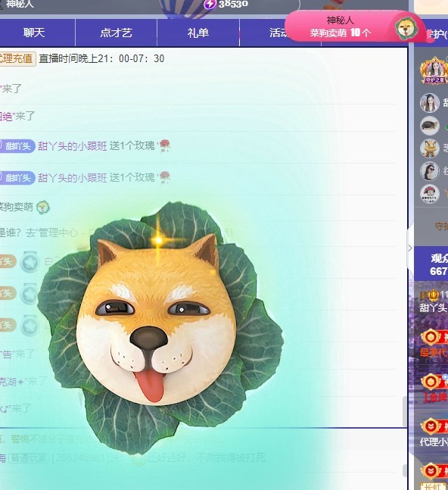Click the rose gift icon in first message
Image resolution: width=448 pixels, height=490 pixels.
pyautogui.click(x=164, y=145)
